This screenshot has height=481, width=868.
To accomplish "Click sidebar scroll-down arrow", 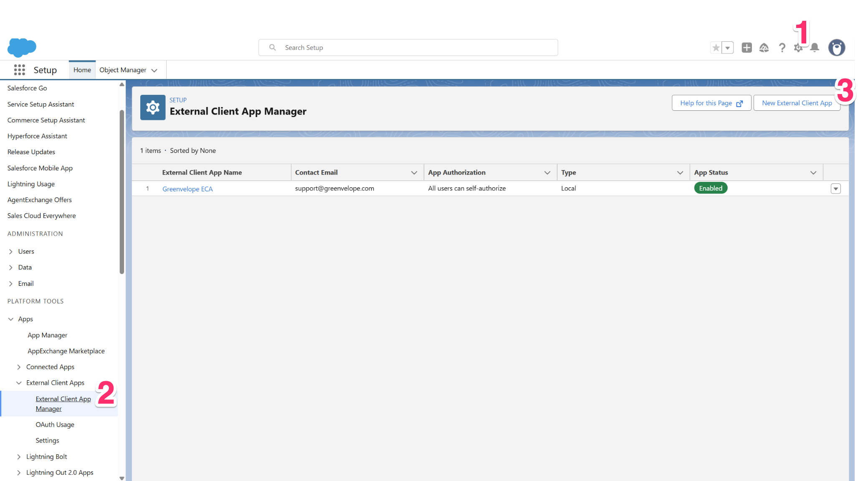I will (122, 478).
